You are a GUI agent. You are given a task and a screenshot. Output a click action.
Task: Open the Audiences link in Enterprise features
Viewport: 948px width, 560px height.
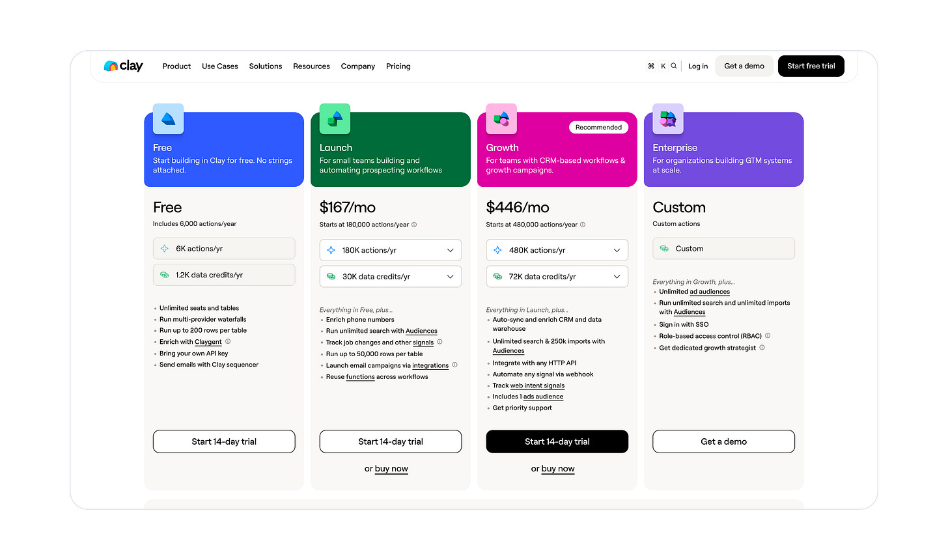point(690,312)
